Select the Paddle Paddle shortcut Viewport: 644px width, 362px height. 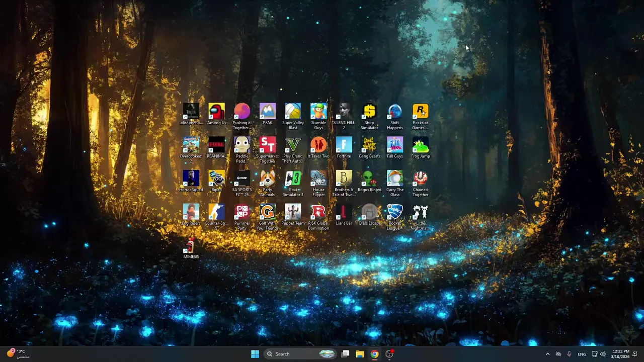coord(242,150)
